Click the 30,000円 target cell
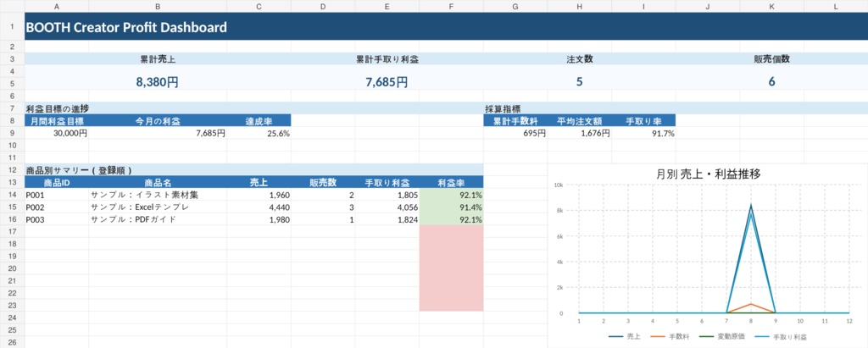Screen dimensions: 868x348 coord(57,133)
